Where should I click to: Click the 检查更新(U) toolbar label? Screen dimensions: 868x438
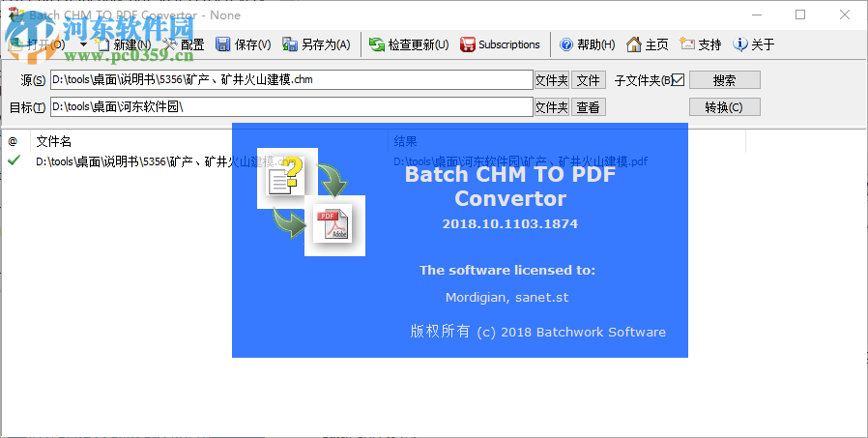419,44
